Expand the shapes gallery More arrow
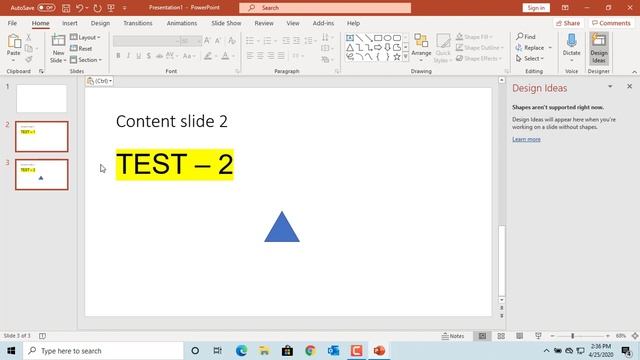Viewport: 640px width, 360px height. (405, 57)
